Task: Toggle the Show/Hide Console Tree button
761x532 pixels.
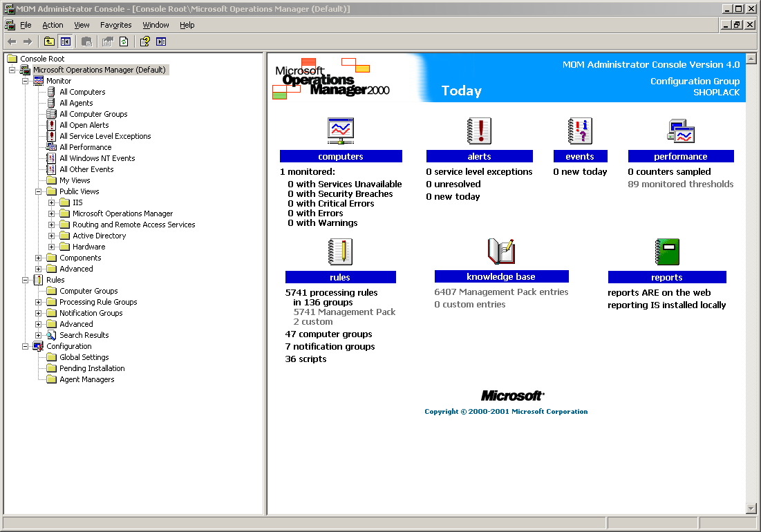Action: pos(66,41)
